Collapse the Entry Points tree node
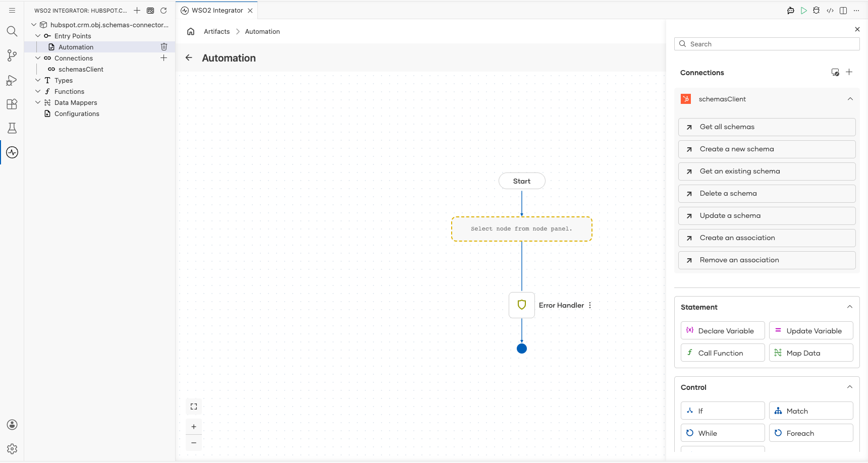 (x=38, y=36)
